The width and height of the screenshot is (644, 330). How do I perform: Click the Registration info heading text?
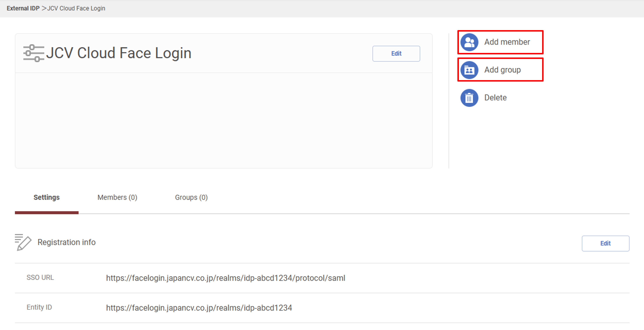click(x=66, y=242)
